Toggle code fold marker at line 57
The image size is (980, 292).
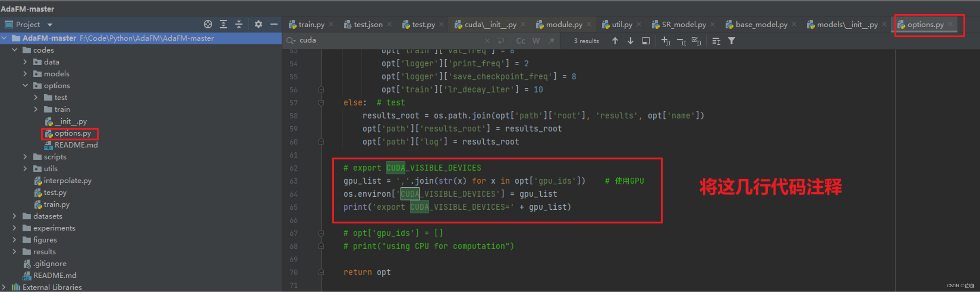(321, 103)
